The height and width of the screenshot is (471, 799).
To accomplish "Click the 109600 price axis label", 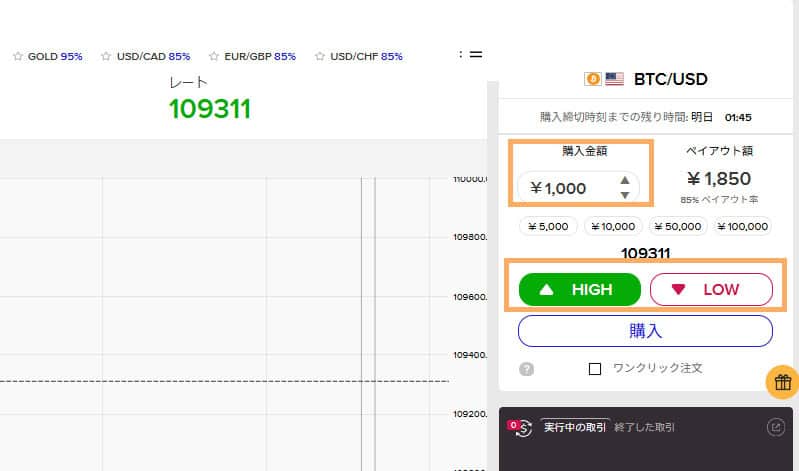I will [x=470, y=297].
